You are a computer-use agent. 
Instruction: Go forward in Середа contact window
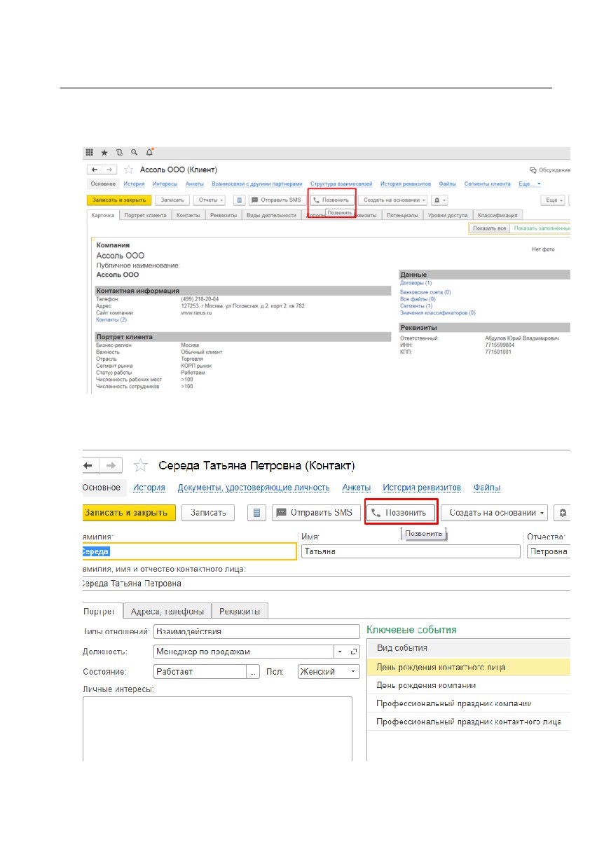pos(112,465)
